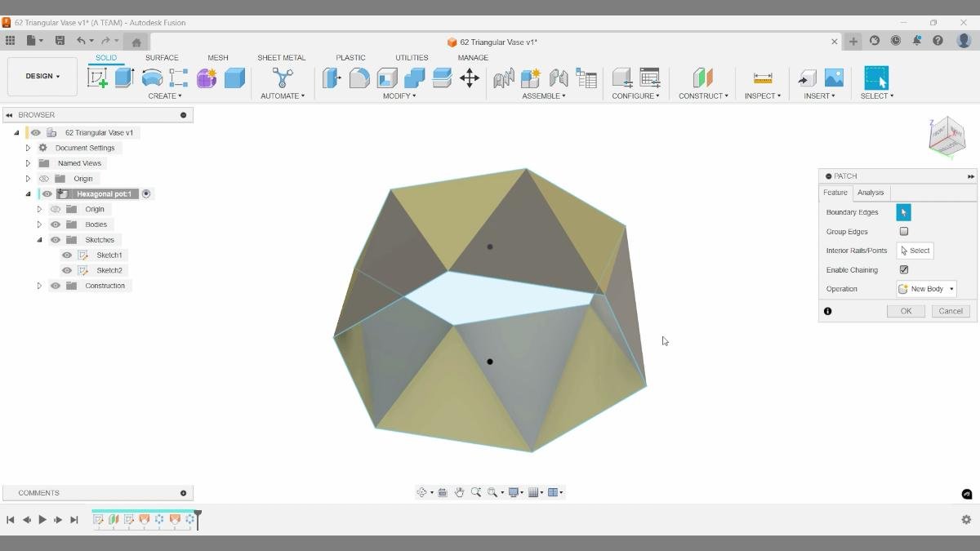Select the Orbit icon in the navigation bar
Screen dimensions: 980x551
pyautogui.click(x=423, y=492)
